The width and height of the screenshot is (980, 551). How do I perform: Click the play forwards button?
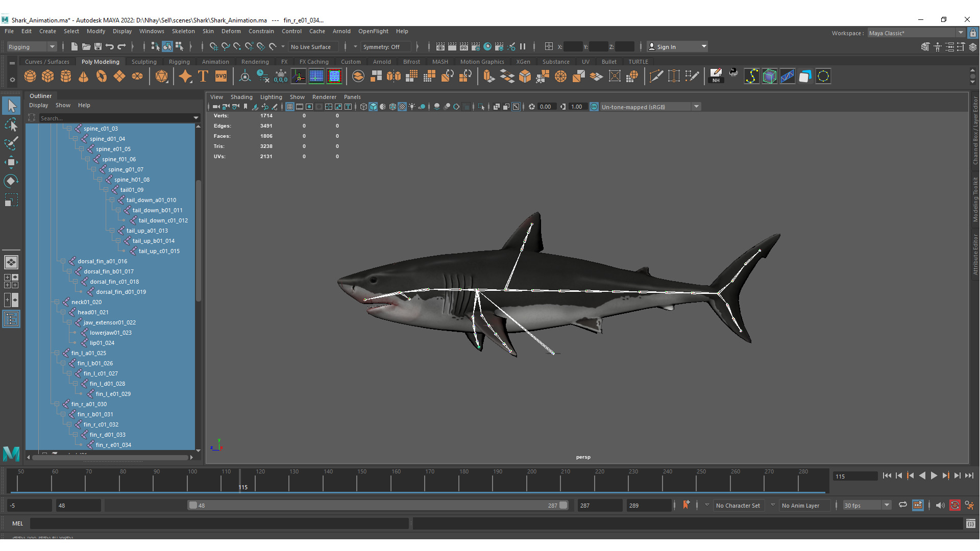934,475
